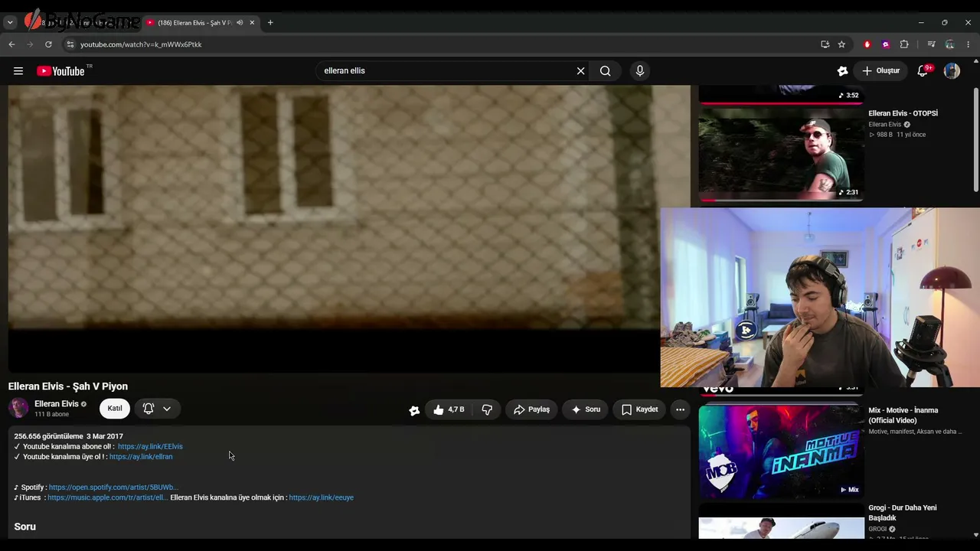Open the Grogi - Dur Daha Yeni Başladık thumbnail
The width and height of the screenshot is (980, 551).
pyautogui.click(x=781, y=521)
